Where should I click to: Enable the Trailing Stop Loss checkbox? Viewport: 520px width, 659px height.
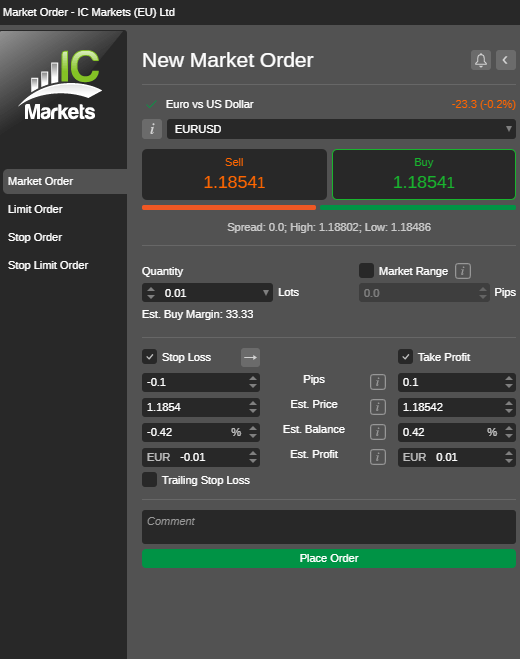coord(150,480)
